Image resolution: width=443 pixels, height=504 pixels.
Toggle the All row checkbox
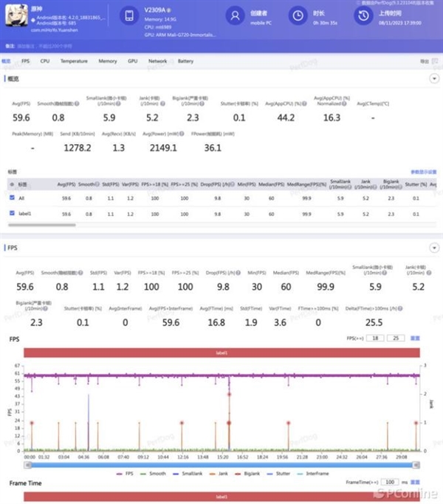click(11, 197)
